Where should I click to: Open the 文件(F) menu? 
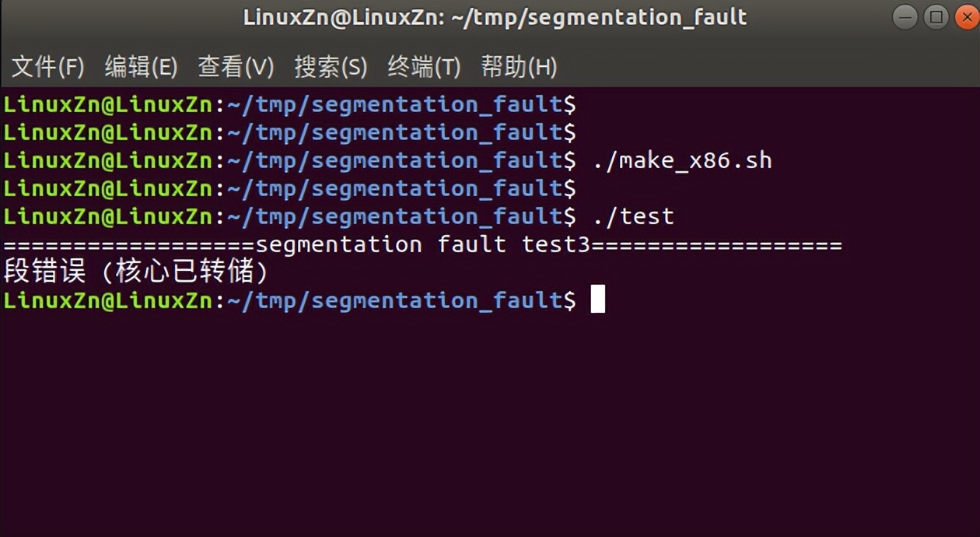click(47, 68)
